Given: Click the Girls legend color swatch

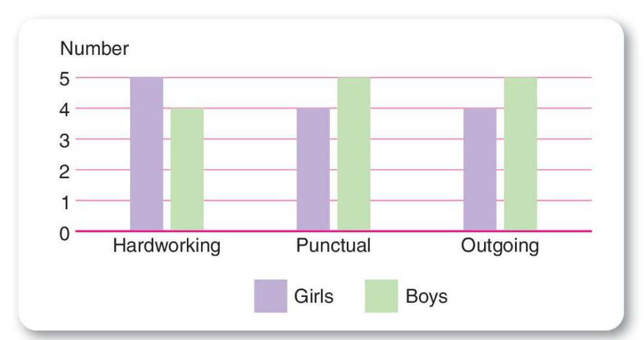Looking at the screenshot, I should point(270,296).
